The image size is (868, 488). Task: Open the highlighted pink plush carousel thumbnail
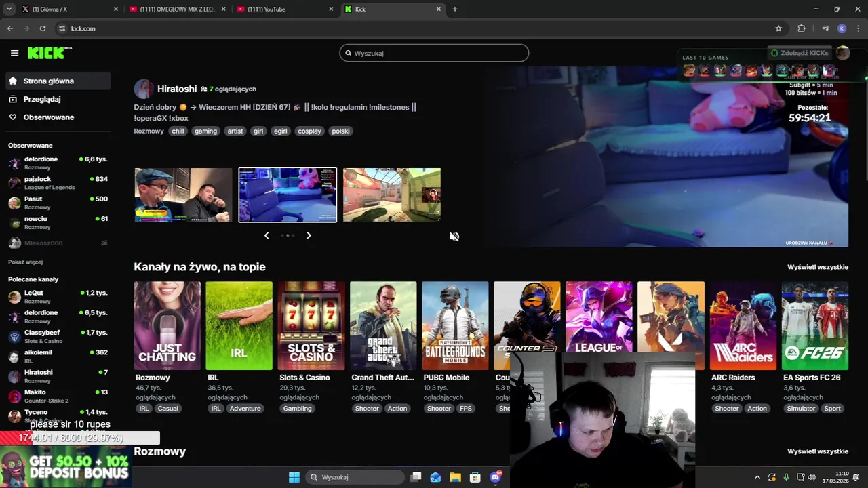pyautogui.click(x=288, y=195)
